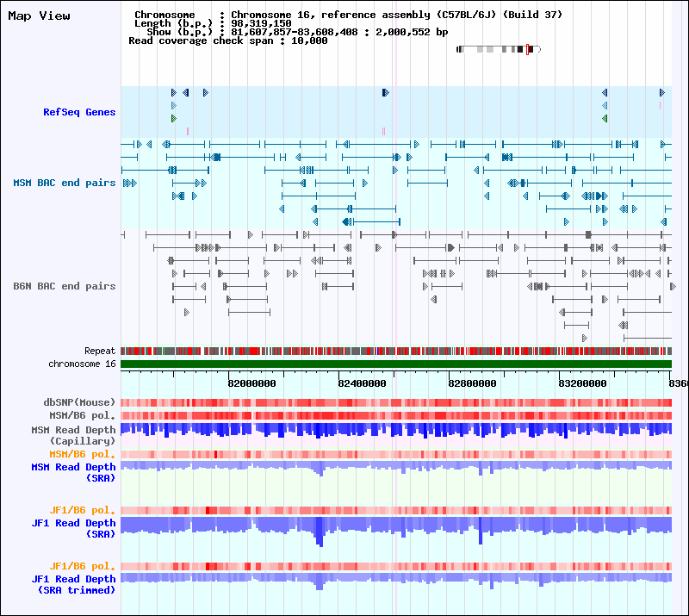Click the Map View heading
Image resolution: width=689 pixels, height=616 pixels.
tap(39, 16)
